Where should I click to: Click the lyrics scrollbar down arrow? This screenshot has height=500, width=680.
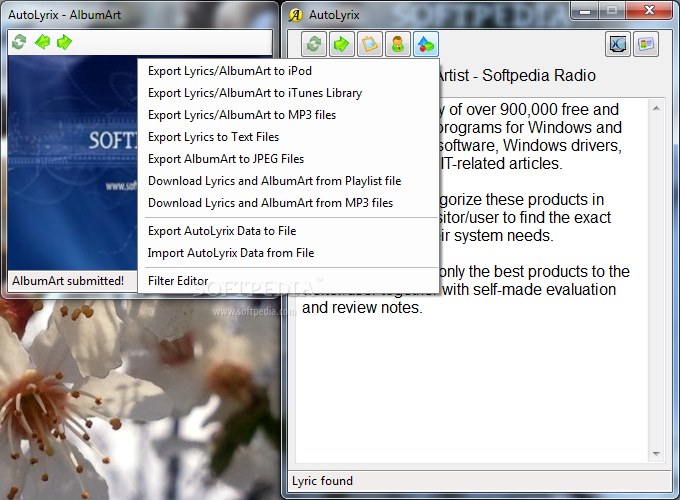[x=656, y=454]
